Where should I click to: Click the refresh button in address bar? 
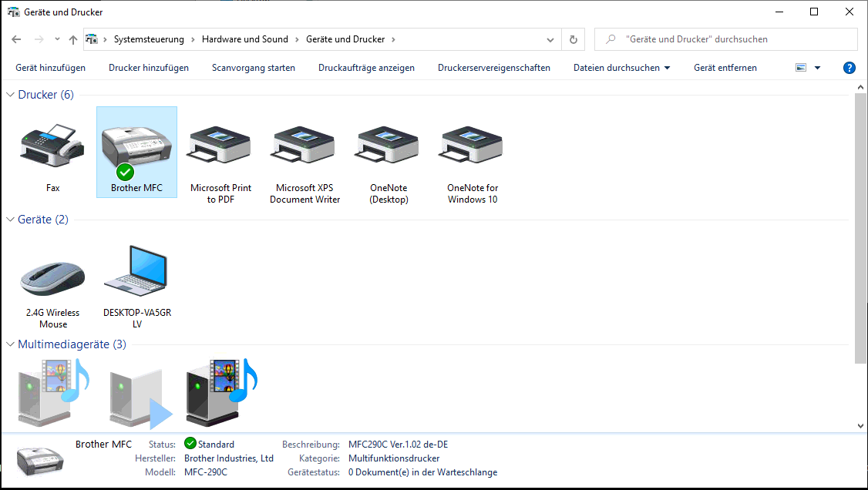[574, 39]
